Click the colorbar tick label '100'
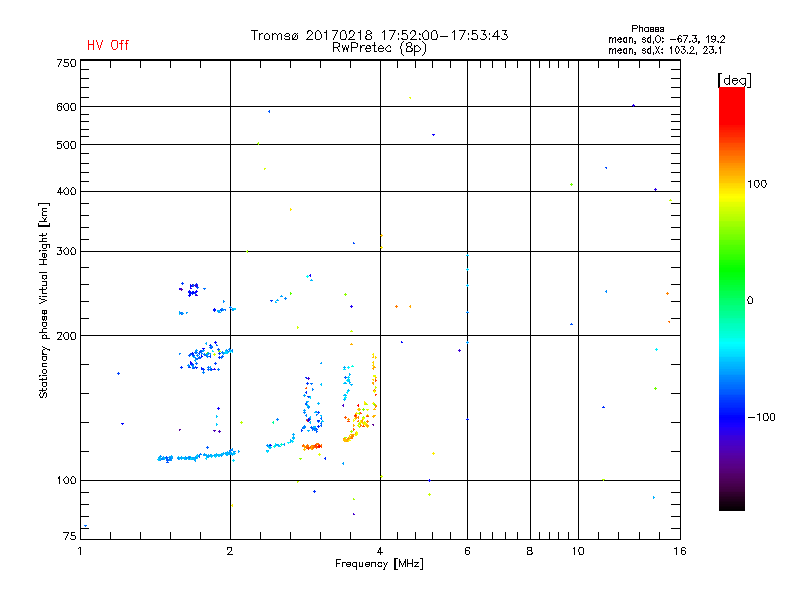The height and width of the screenshot is (600, 800). 757,184
